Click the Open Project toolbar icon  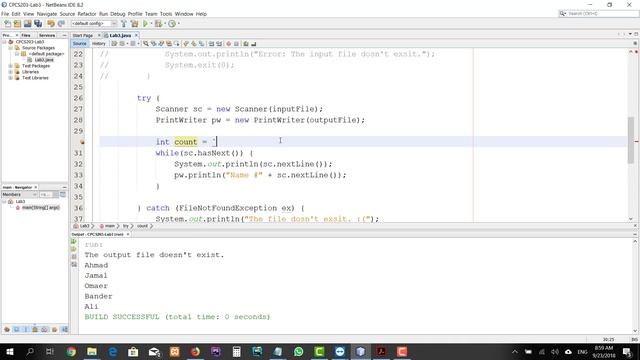point(27,24)
